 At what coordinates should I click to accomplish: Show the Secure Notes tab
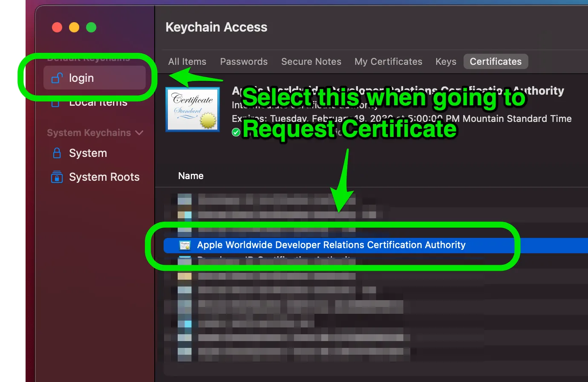coord(311,61)
